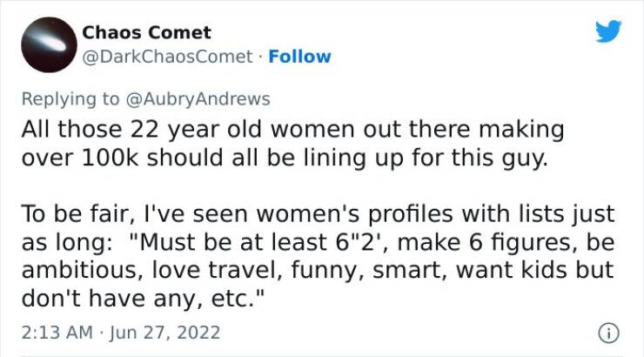Click the words "want kids but"
This screenshot has width=644, height=357.
[x=544, y=266]
